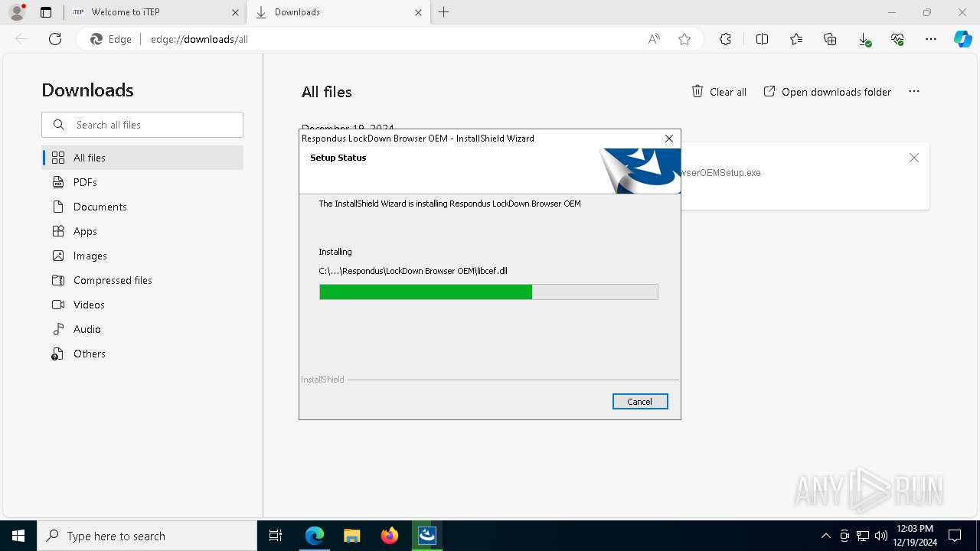Remove the OEMSetup.exe download entry
This screenshot has height=551, width=980.
point(913,158)
